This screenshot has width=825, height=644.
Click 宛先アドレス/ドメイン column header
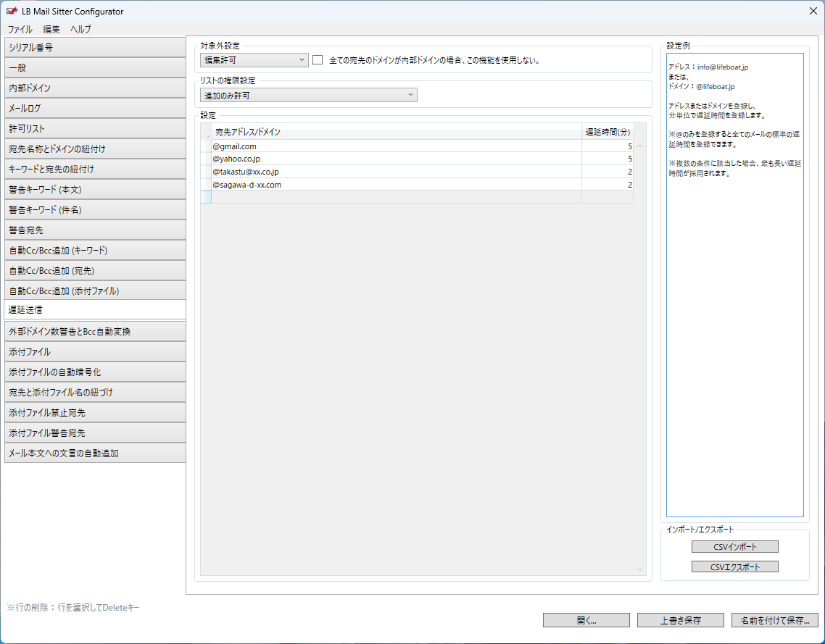tap(397, 132)
